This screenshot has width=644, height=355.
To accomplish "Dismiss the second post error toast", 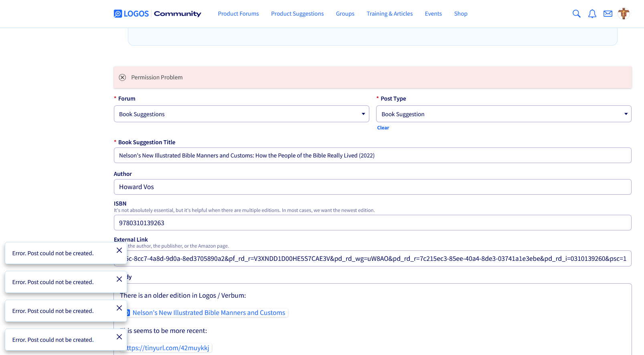I will [x=119, y=279].
